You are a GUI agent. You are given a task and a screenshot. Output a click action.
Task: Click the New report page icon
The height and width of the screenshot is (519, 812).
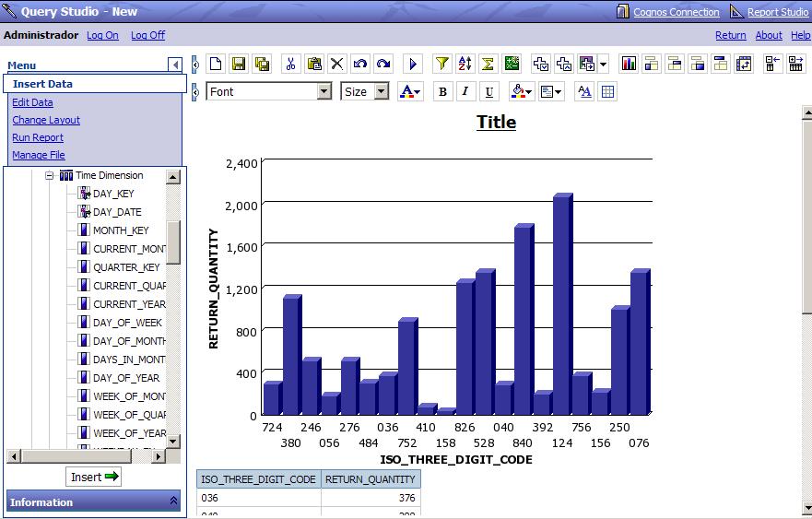coord(216,64)
